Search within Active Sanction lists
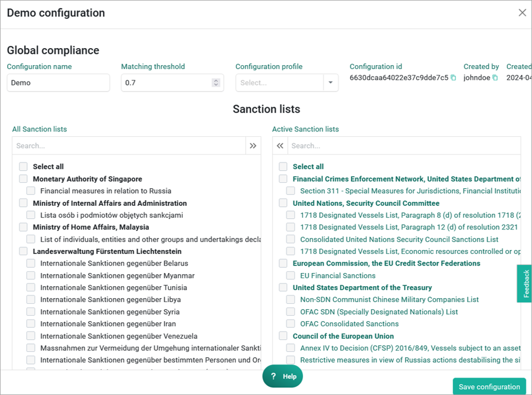The image size is (532, 395). 404,146
